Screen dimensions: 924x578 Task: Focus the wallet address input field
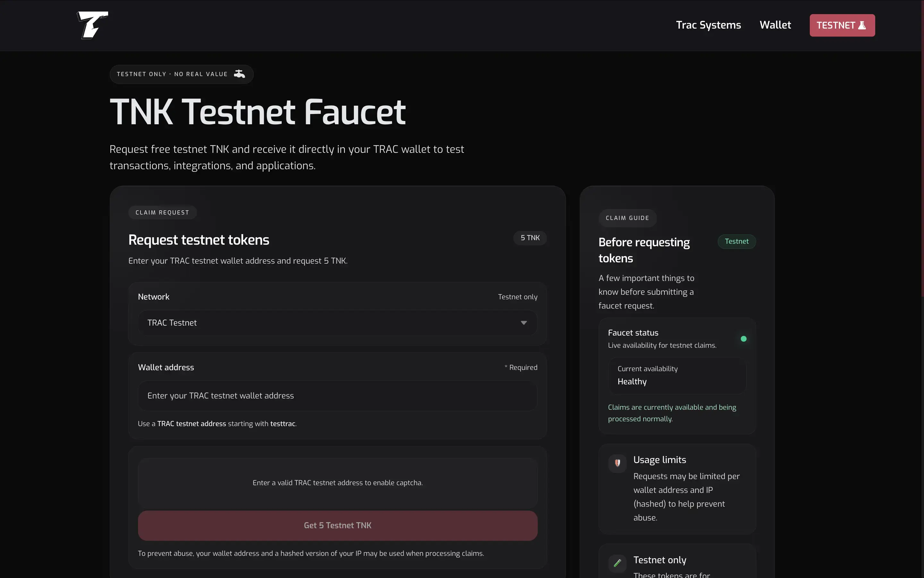click(x=338, y=396)
